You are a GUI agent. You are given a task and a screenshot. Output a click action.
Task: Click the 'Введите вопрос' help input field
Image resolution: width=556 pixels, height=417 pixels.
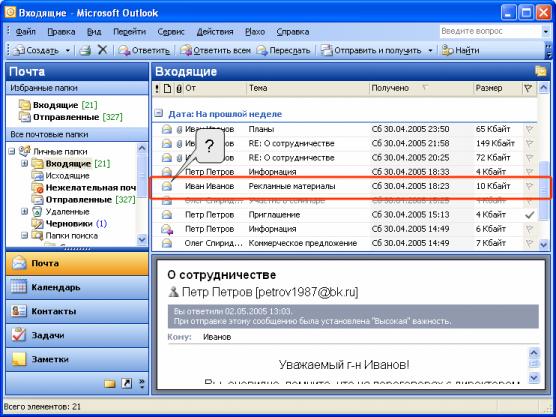point(491,31)
